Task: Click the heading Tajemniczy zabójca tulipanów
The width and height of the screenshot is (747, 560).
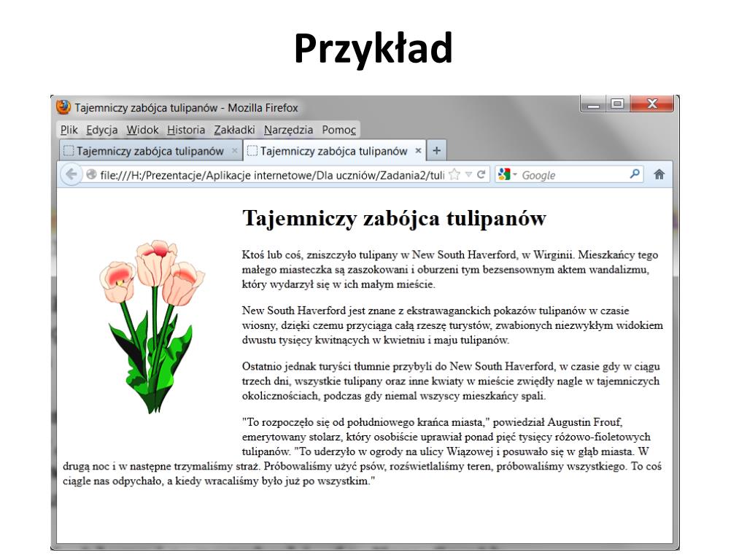Action: click(394, 219)
